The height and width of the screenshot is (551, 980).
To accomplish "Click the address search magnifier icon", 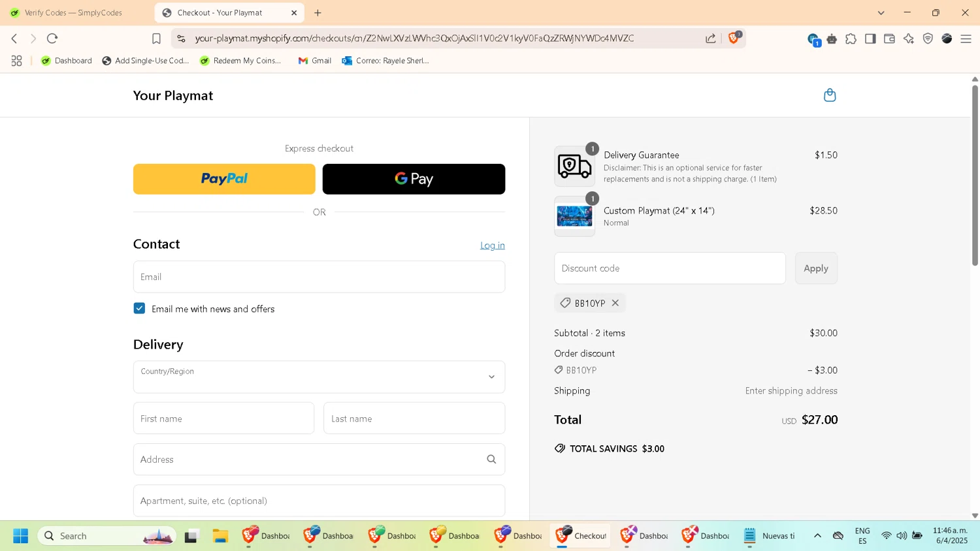I will click(491, 460).
